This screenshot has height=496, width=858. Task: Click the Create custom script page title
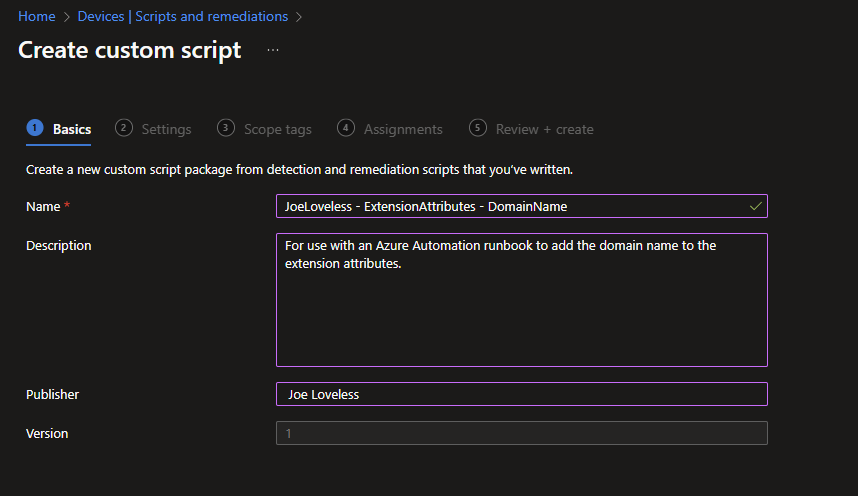click(x=130, y=50)
